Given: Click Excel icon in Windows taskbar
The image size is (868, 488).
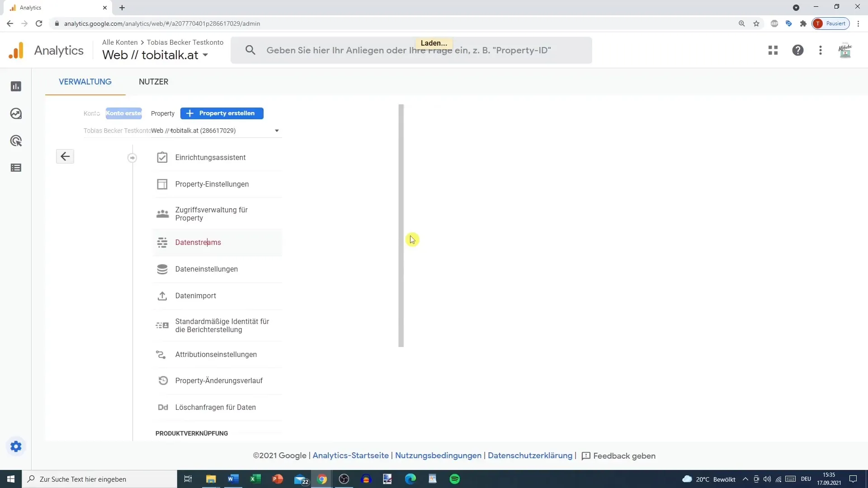Looking at the screenshot, I should (x=255, y=479).
